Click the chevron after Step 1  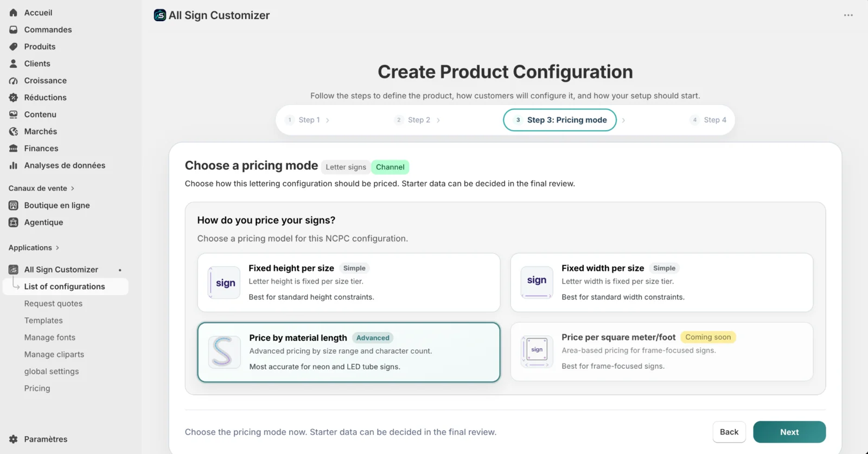pos(328,120)
